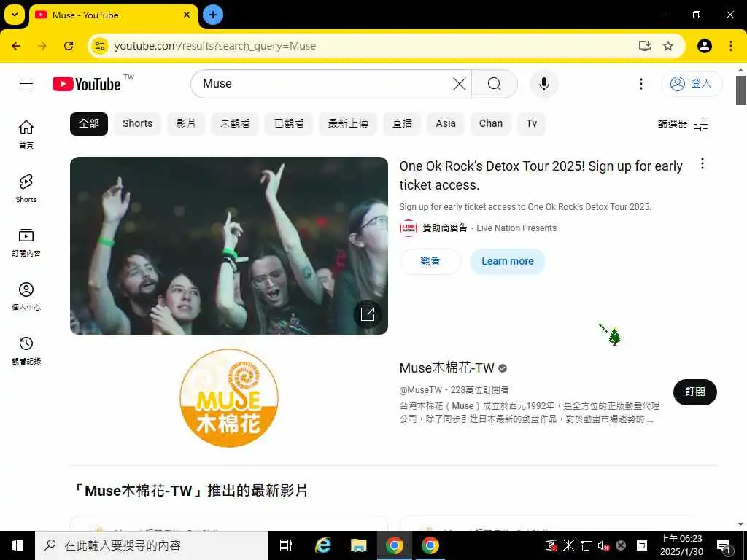Screen dimensions: 747x560
Task: Open 訂閱內容 subscriptions sidebar icon
Action: coord(26,242)
